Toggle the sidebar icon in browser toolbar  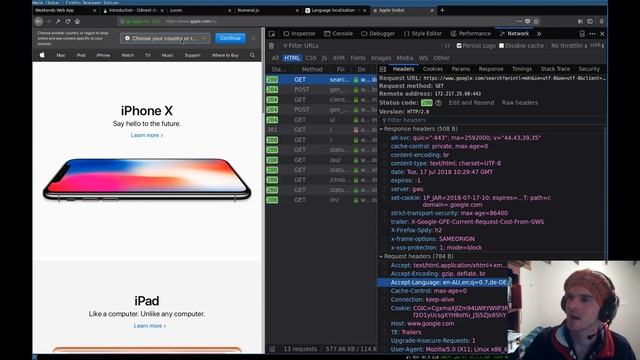[590, 21]
